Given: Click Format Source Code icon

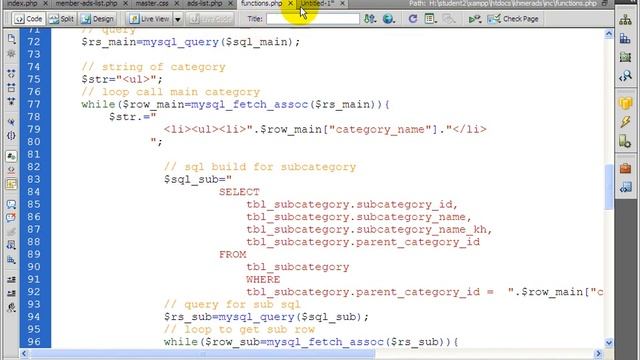Looking at the screenshot, I should pos(11,307).
